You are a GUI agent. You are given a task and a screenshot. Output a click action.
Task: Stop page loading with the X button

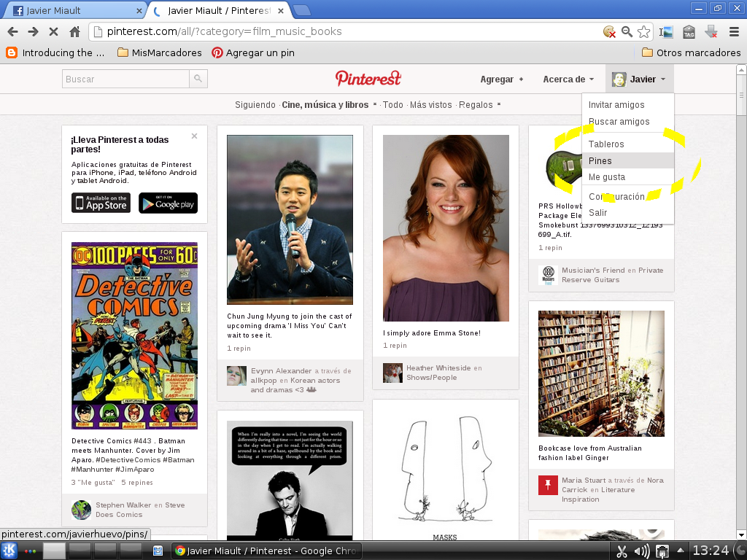pos(53,32)
